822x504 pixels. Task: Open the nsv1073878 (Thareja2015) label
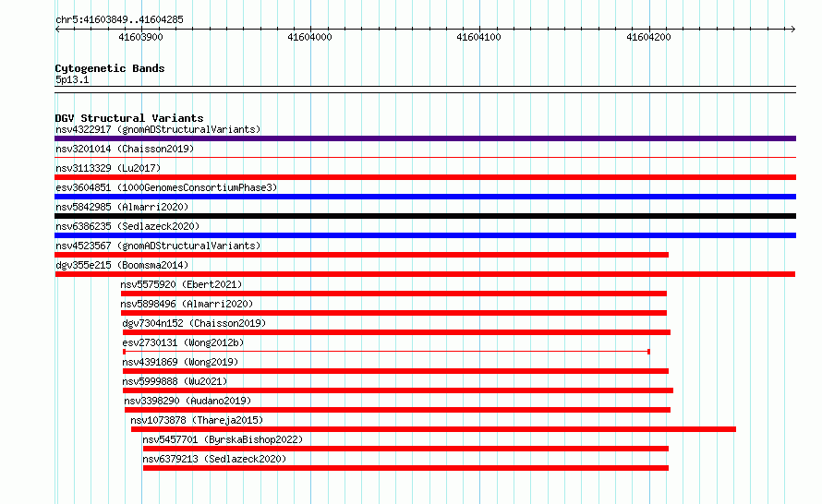[x=197, y=420]
